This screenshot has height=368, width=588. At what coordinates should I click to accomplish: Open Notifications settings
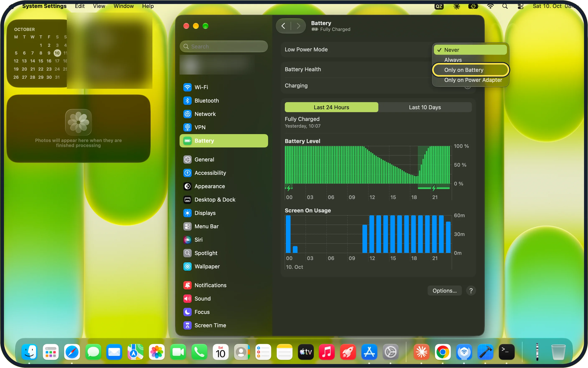(x=223, y=285)
